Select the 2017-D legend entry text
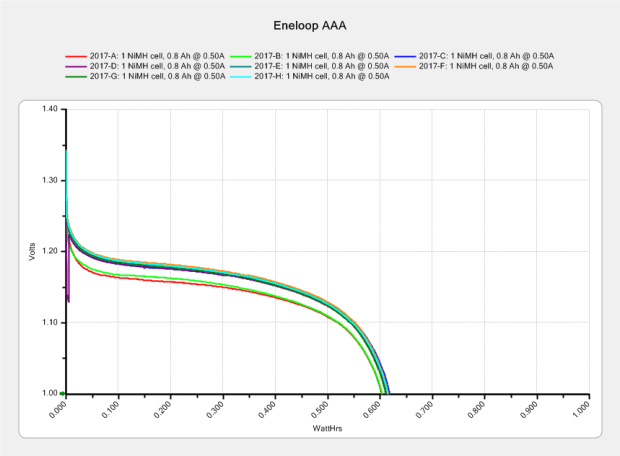This screenshot has width=620, height=456. point(157,66)
